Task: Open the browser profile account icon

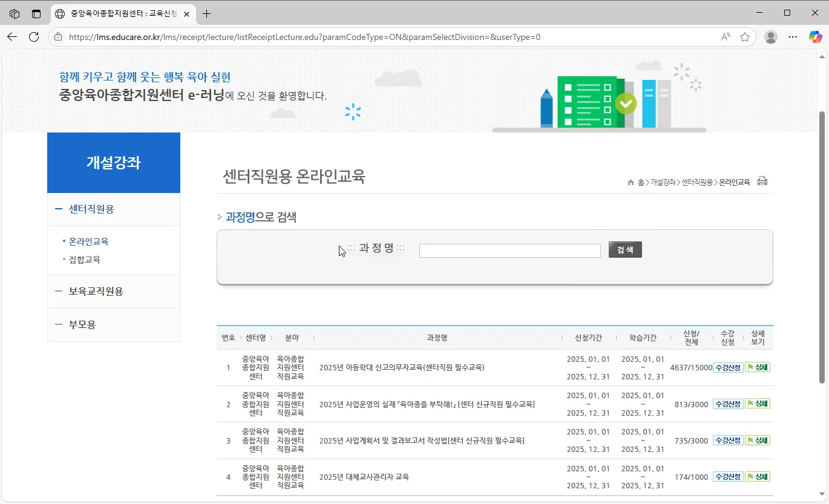Action: (770, 36)
